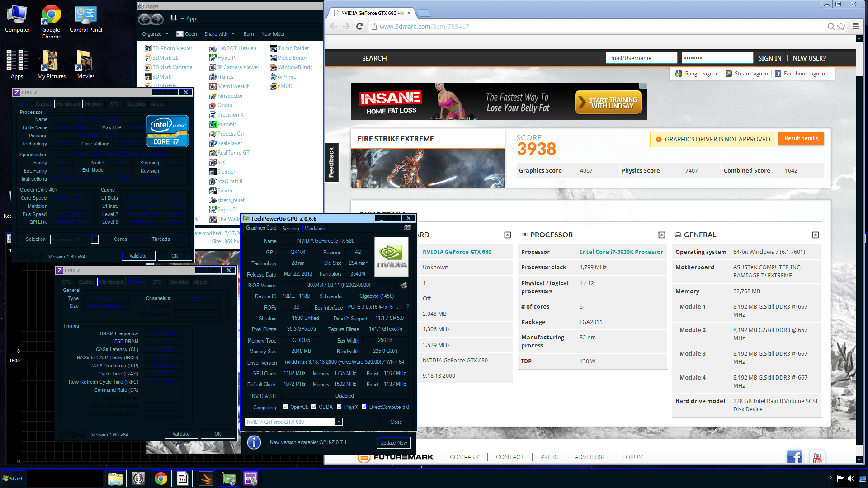Collapse the graphics card panel beside PROCESSOR
868x488 pixels.
pyautogui.click(x=508, y=235)
